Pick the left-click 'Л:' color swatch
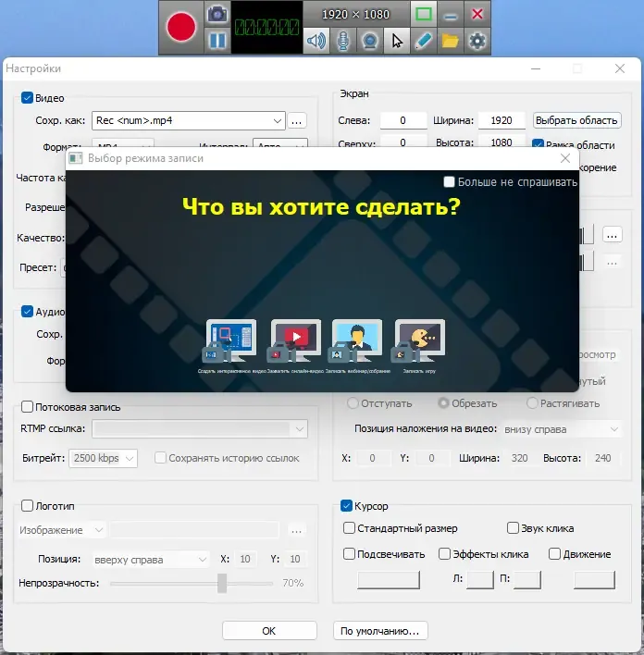Viewport: 644px width, 655px height. (480, 580)
